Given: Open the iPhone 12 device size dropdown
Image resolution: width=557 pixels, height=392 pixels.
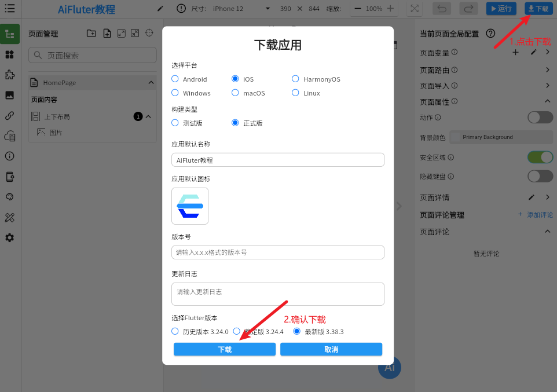Looking at the screenshot, I should [240, 9].
